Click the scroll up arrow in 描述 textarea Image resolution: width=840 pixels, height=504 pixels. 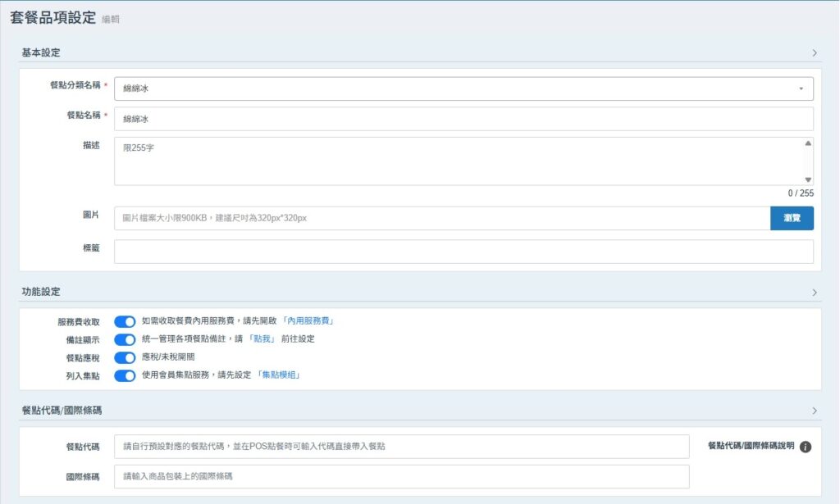(x=808, y=143)
